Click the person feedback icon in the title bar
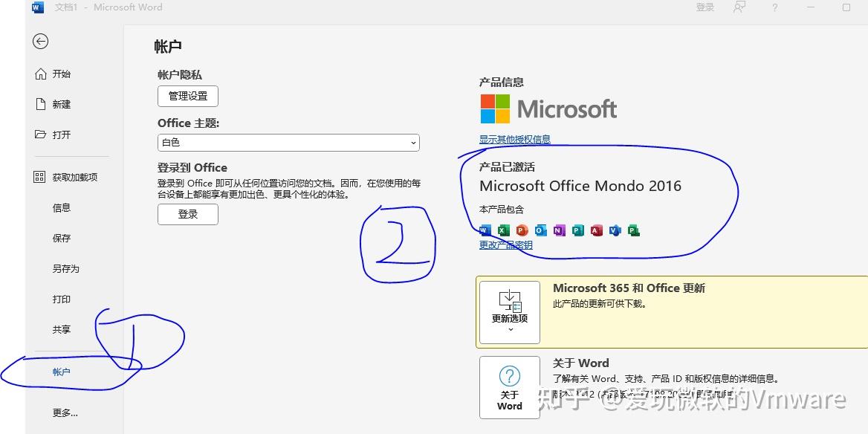The height and width of the screenshot is (434, 868). point(739,7)
